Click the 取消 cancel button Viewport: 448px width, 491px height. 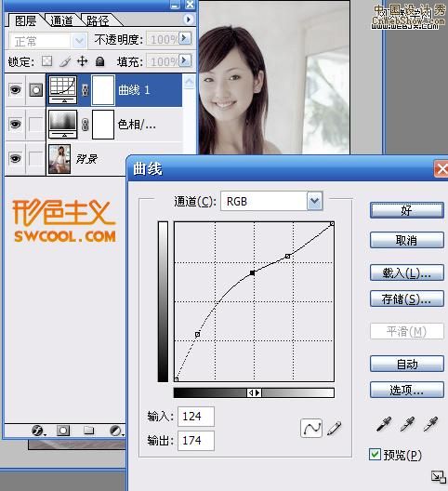pyautogui.click(x=407, y=240)
